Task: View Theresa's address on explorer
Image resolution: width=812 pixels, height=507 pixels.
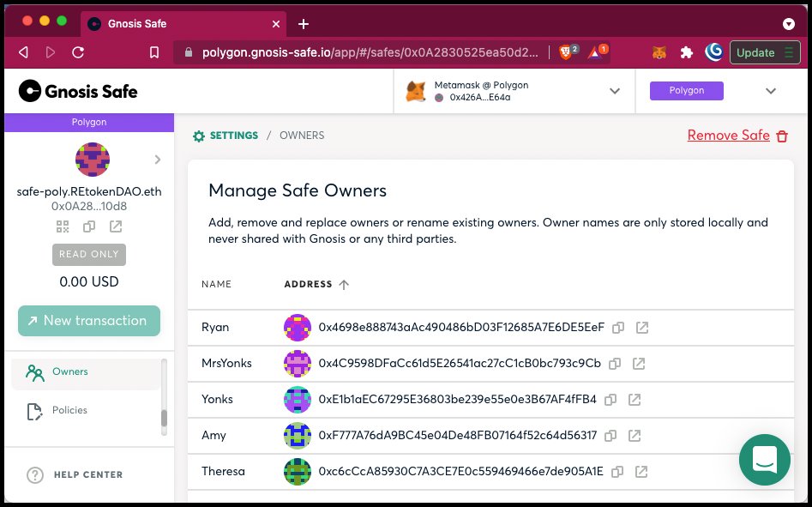Action: click(641, 472)
